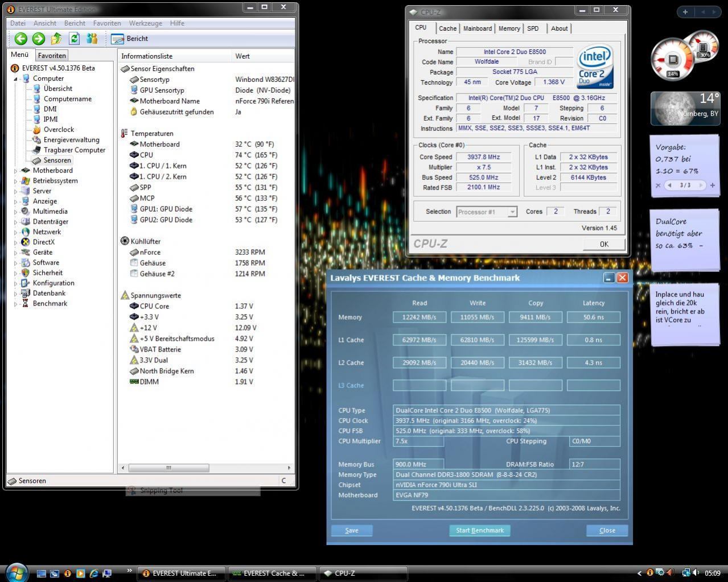Image resolution: width=728 pixels, height=582 pixels.
Task: Click the Sicherheit shield tree icon
Action: click(26, 273)
